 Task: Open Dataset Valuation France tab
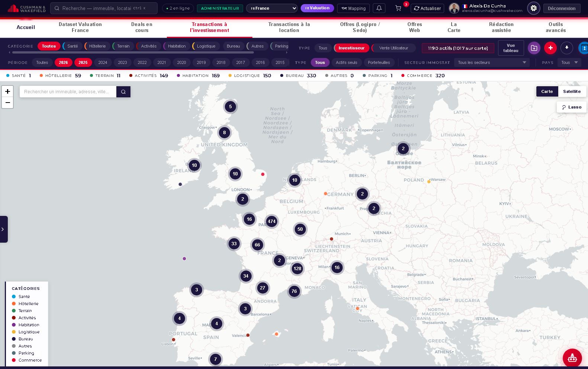(80, 27)
